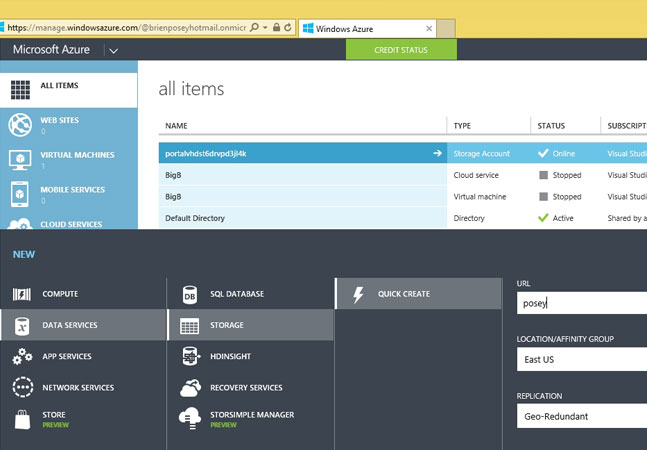Expand the Microsoft Azure header chevron
Image resolution: width=647 pixels, height=450 pixels.
pyautogui.click(x=113, y=51)
